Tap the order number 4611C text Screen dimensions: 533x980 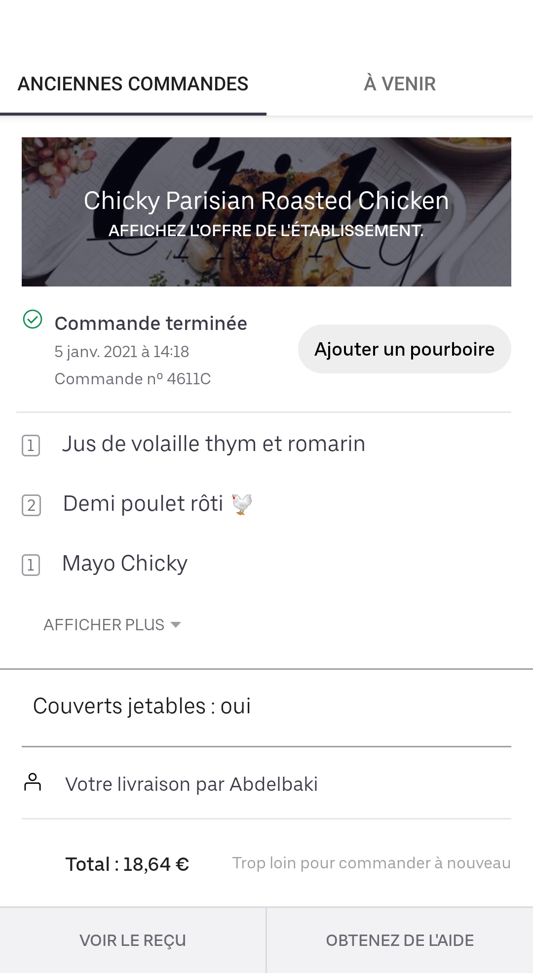click(x=133, y=379)
